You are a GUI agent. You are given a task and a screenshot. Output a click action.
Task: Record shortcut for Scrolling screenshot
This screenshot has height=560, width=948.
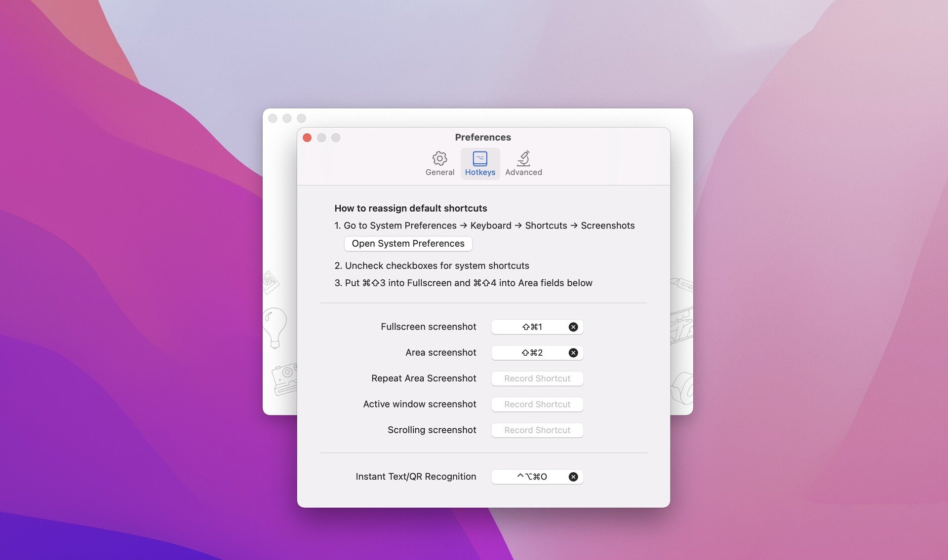click(x=537, y=430)
